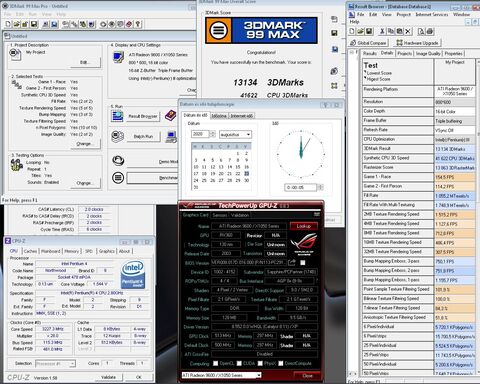Viewport: 480px width, 384px height.
Task: Open Internet Services menu in Result Browser
Action: click(432, 15)
